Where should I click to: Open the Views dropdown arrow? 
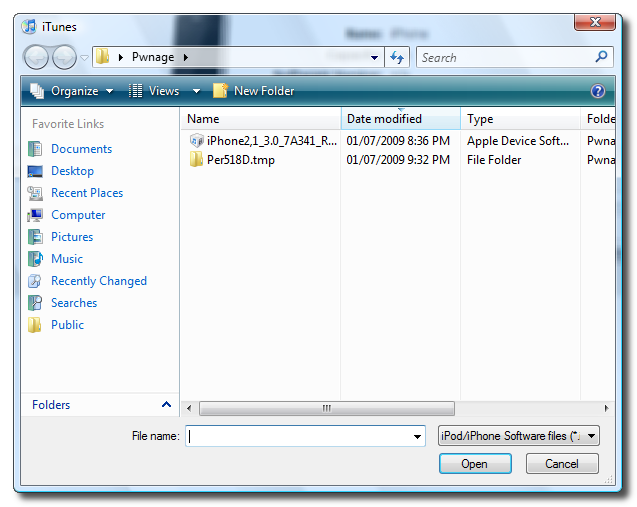[196, 91]
